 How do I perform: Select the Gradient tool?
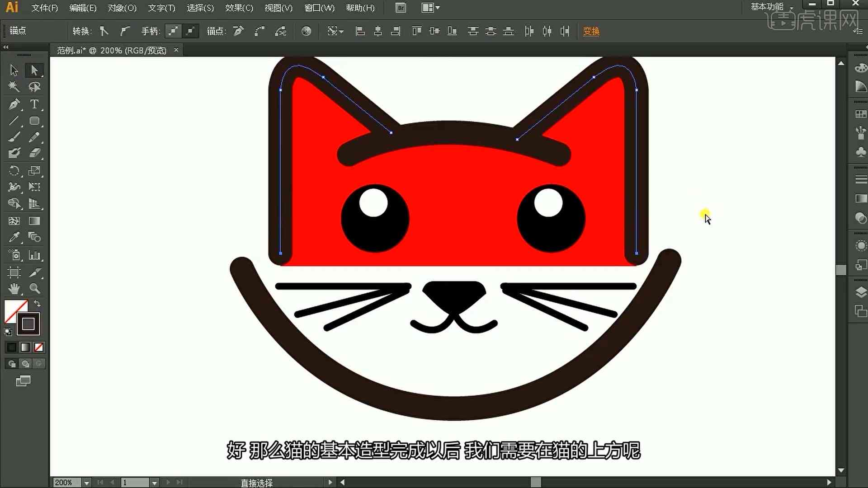34,221
